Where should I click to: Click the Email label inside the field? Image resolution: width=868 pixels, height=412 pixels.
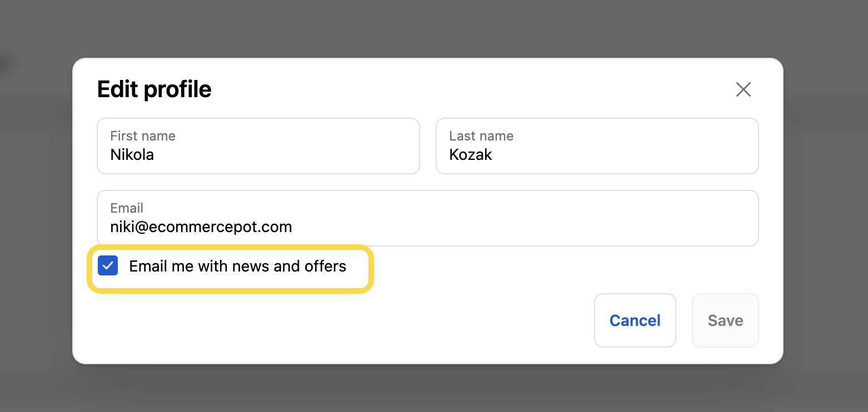coord(127,208)
